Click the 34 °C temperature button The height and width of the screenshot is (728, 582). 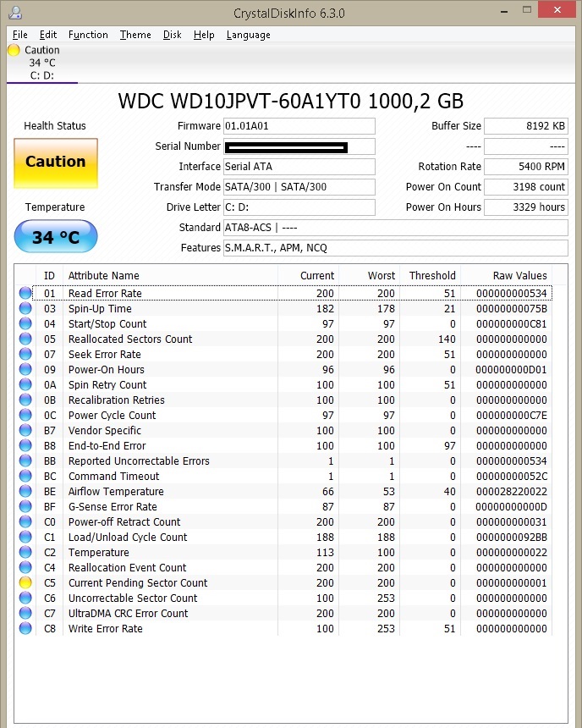56,237
